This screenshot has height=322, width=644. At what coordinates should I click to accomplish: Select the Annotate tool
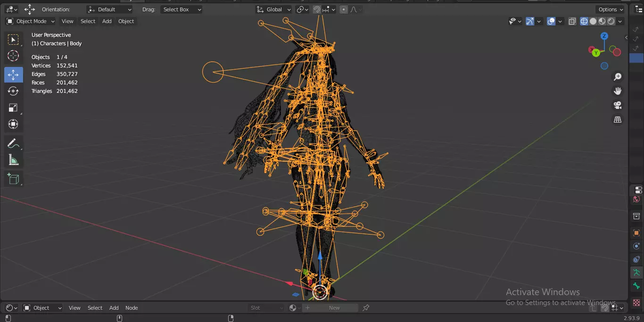click(x=14, y=144)
